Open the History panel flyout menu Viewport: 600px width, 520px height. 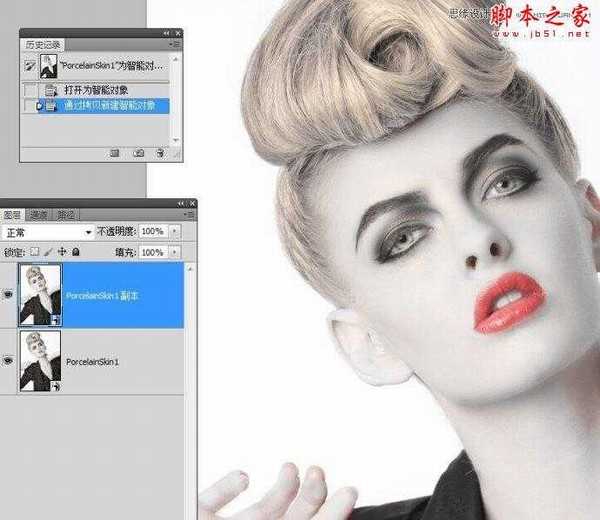pyautogui.click(x=175, y=45)
